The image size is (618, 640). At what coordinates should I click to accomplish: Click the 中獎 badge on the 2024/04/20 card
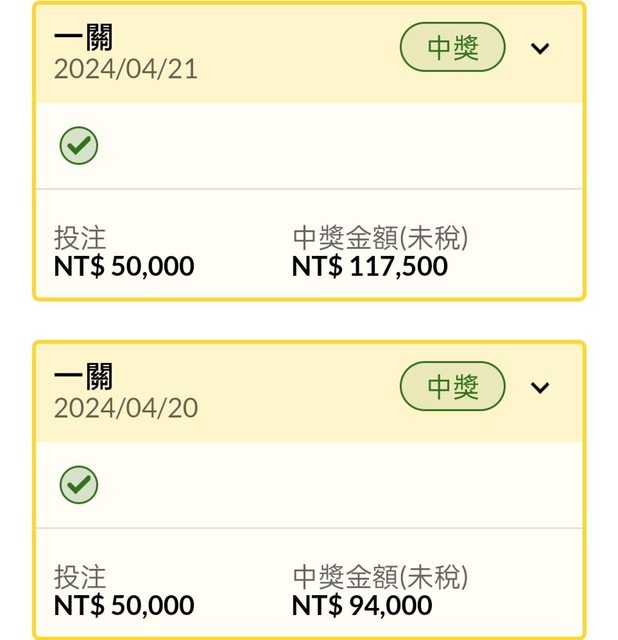[453, 387]
